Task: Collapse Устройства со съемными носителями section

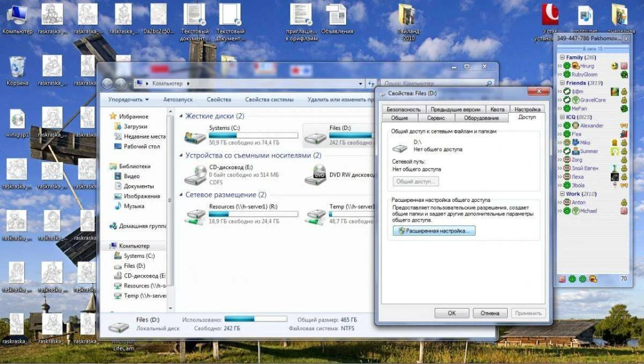Action: point(181,155)
